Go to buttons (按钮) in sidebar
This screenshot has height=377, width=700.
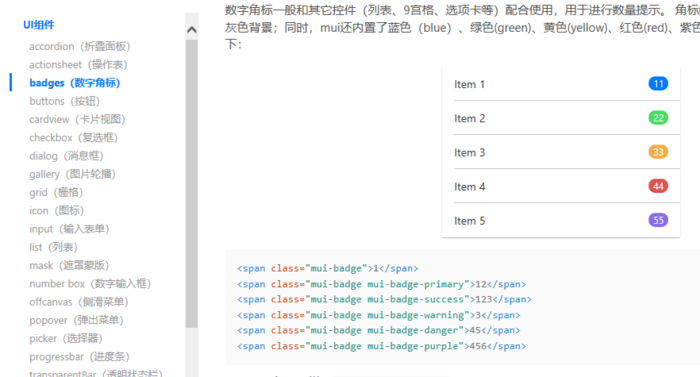pos(64,101)
